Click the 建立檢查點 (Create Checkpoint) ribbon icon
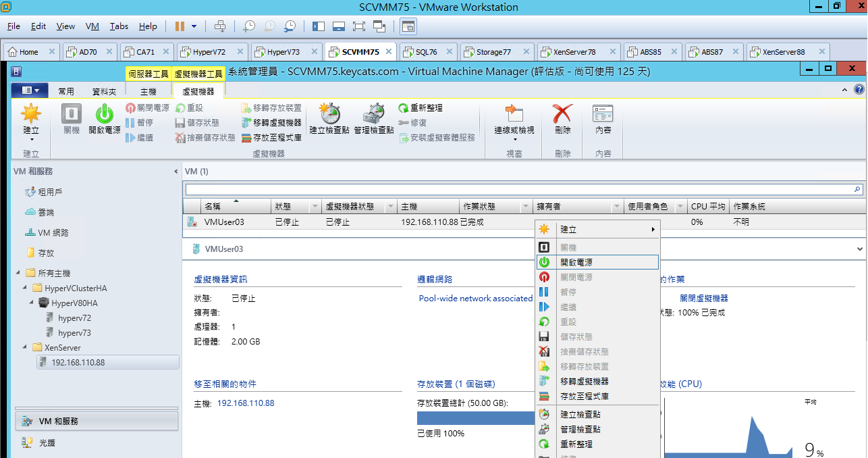 pyautogui.click(x=331, y=113)
